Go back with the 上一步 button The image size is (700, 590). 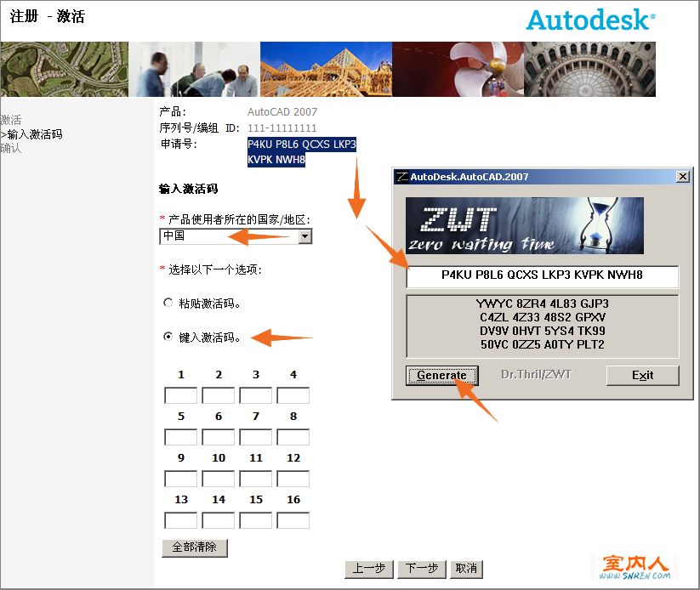pyautogui.click(x=369, y=569)
